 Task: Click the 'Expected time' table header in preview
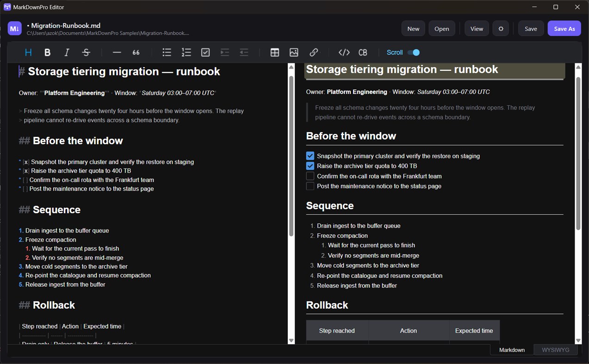pyautogui.click(x=474, y=331)
